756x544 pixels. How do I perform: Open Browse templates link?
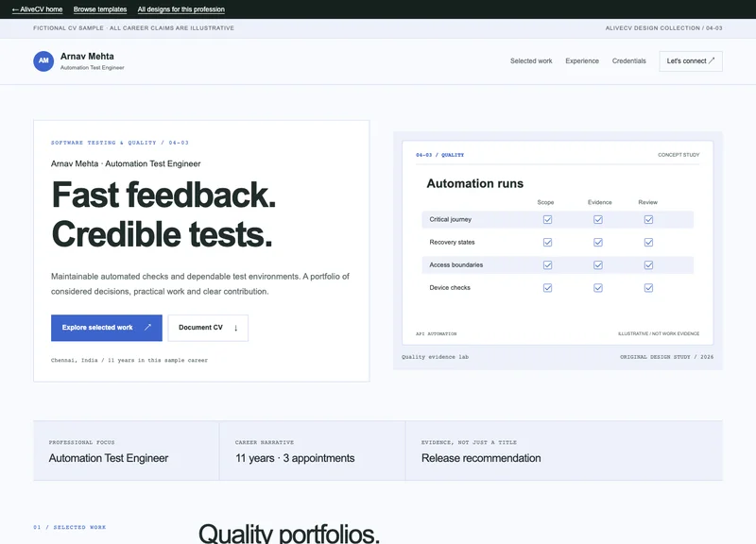tap(100, 9)
